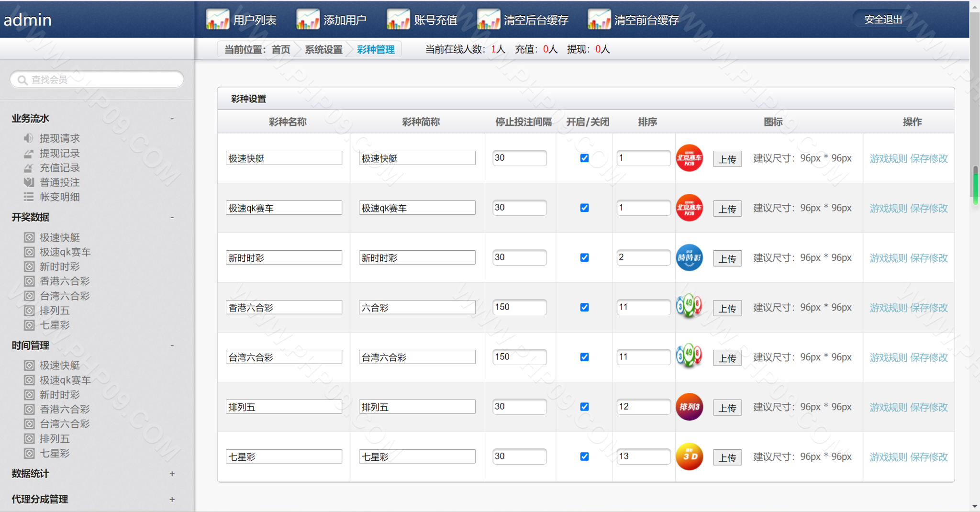Click the 安全退出 logout button
Image resolution: width=980 pixels, height=512 pixels.
tap(883, 20)
